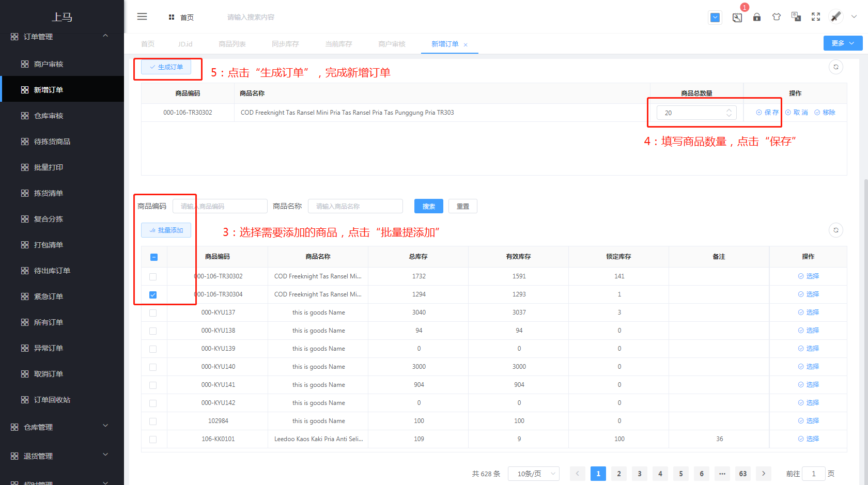Click the 生成订单 button
The width and height of the screenshot is (868, 485).
tap(166, 67)
